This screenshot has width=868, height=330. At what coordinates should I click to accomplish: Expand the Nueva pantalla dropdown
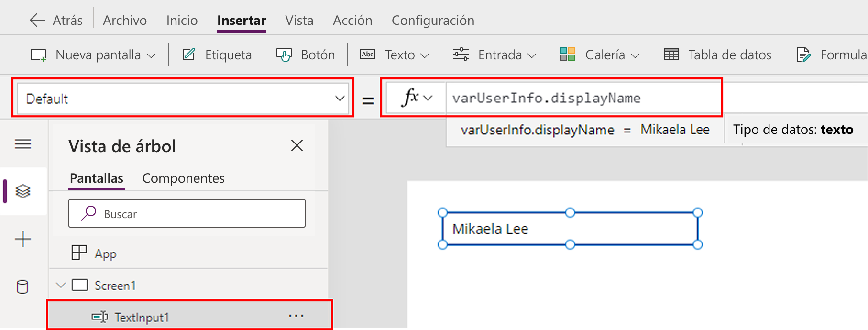(93, 55)
